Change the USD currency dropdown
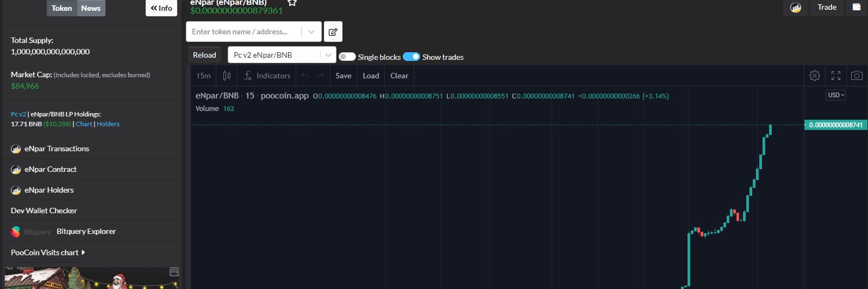The width and height of the screenshot is (868, 289). (836, 95)
